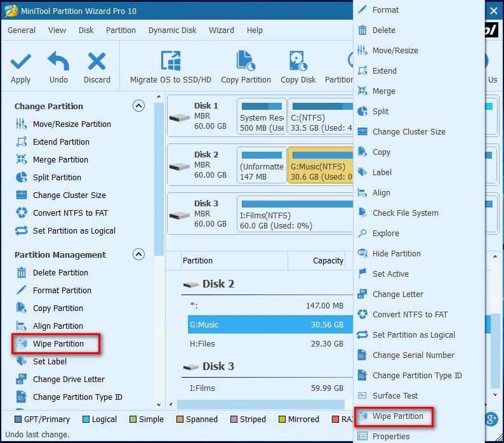Image resolution: width=504 pixels, height=443 pixels.
Task: Click the Copy Disk toolbar icon
Action: 298,60
